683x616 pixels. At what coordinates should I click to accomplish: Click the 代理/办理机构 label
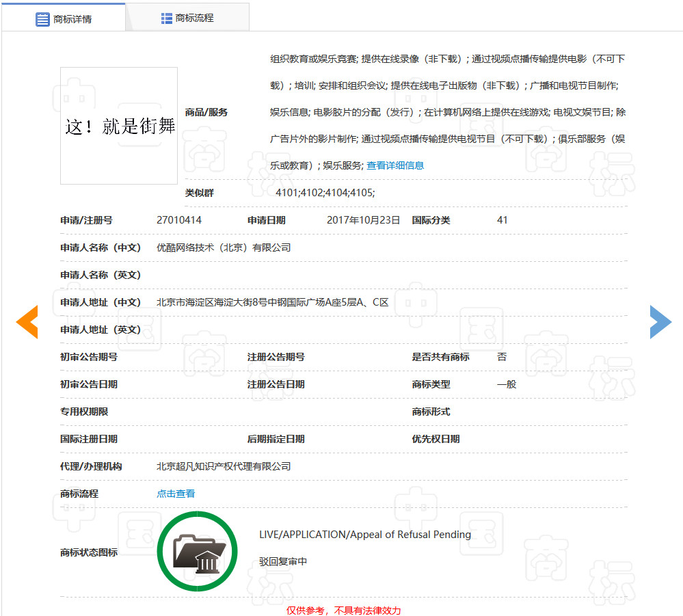click(x=91, y=466)
